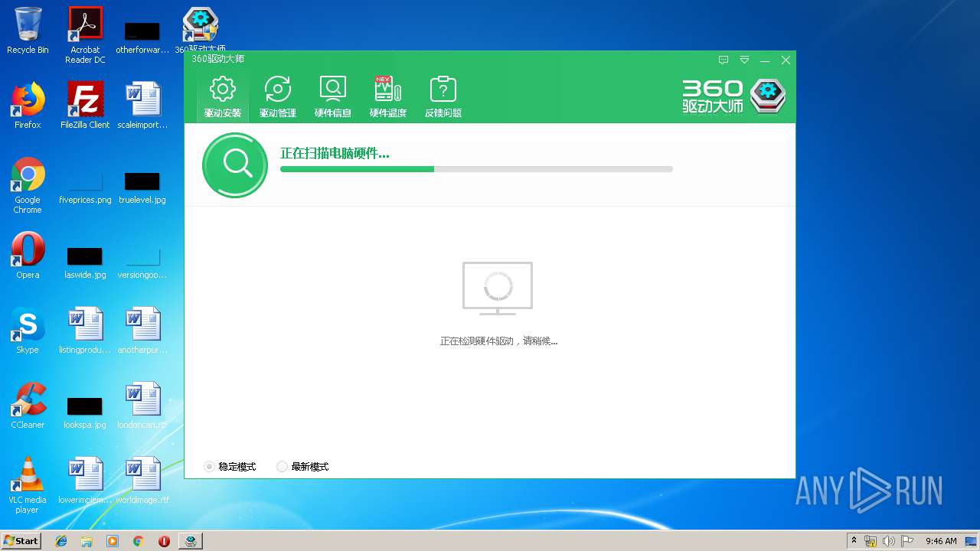Show hidden system tray icons

tap(854, 541)
